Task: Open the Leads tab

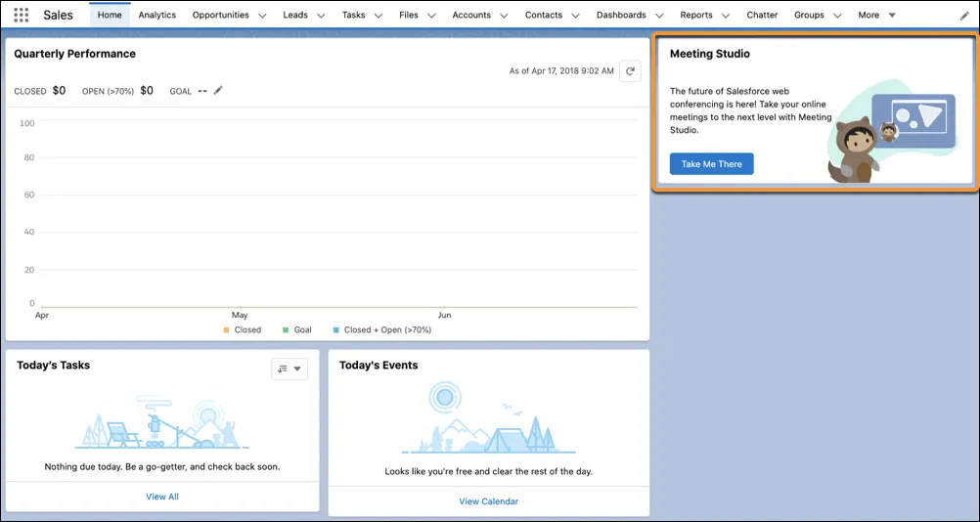Action: coord(295,15)
